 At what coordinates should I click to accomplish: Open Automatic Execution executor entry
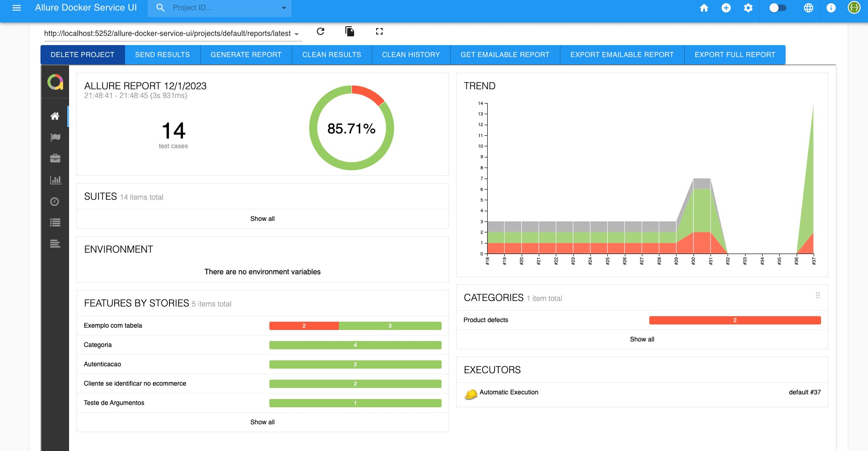click(x=509, y=393)
